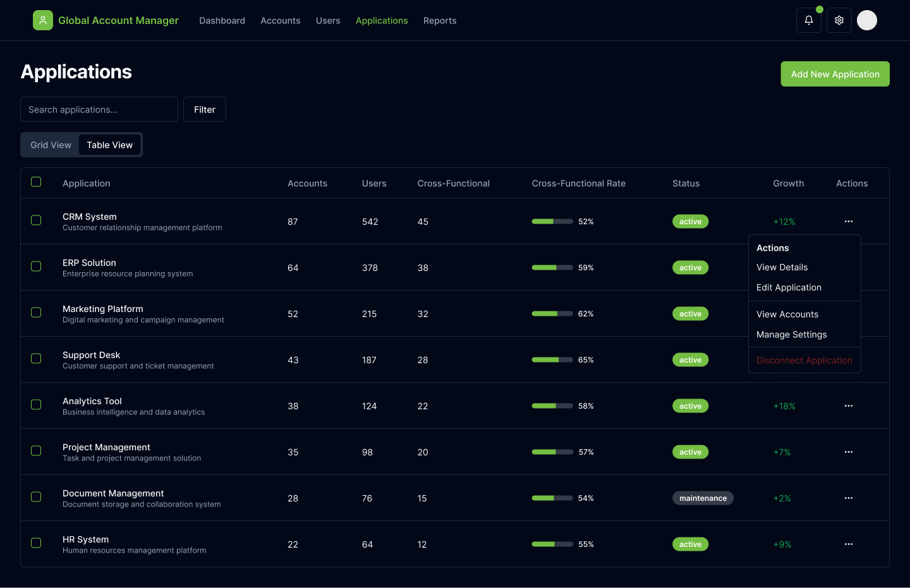Screen dimensions: 910x588
Task: Open the Applications nav item
Action: pyautogui.click(x=382, y=21)
